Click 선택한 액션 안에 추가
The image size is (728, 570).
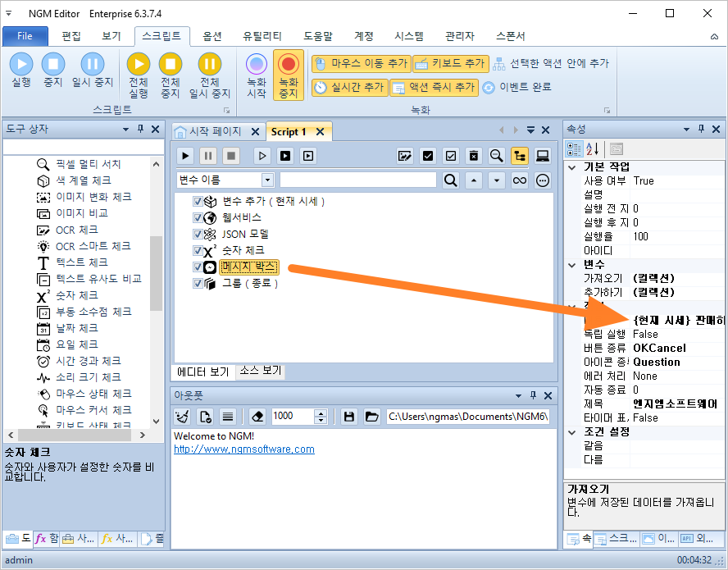pyautogui.click(x=551, y=63)
